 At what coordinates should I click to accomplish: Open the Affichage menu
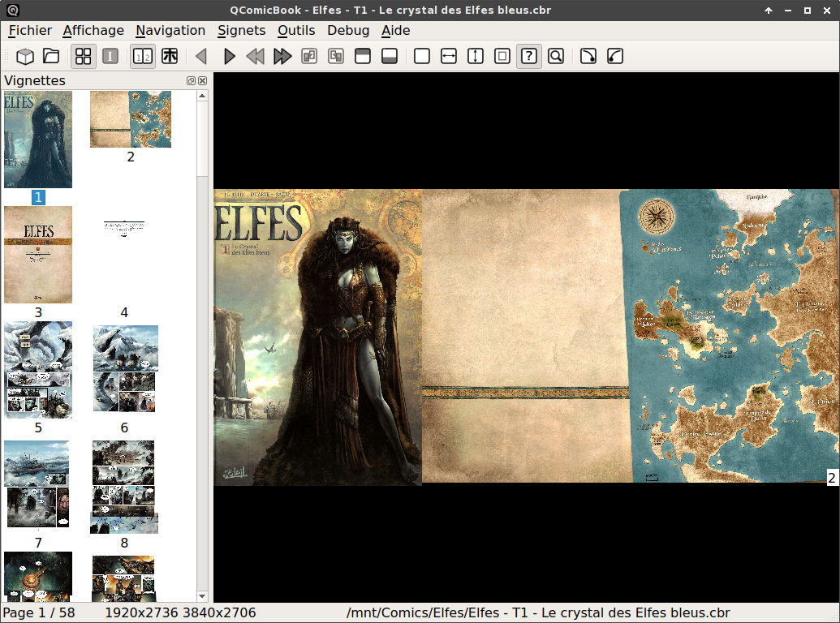(93, 31)
